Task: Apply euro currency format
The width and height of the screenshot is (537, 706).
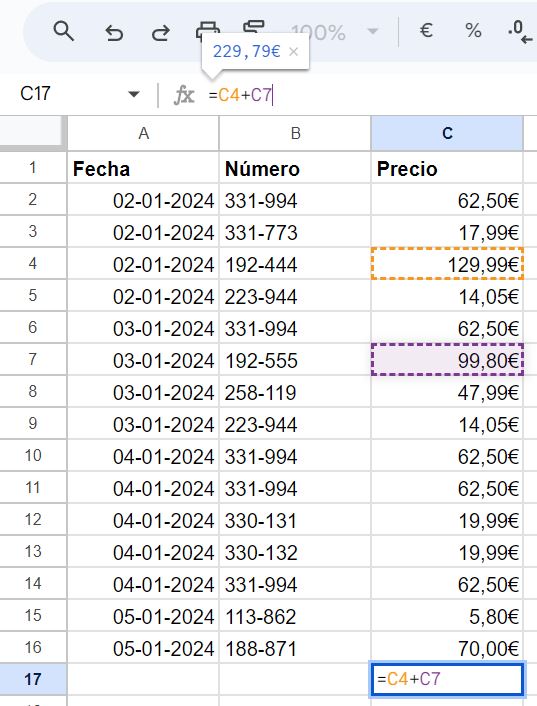Action: click(x=426, y=31)
